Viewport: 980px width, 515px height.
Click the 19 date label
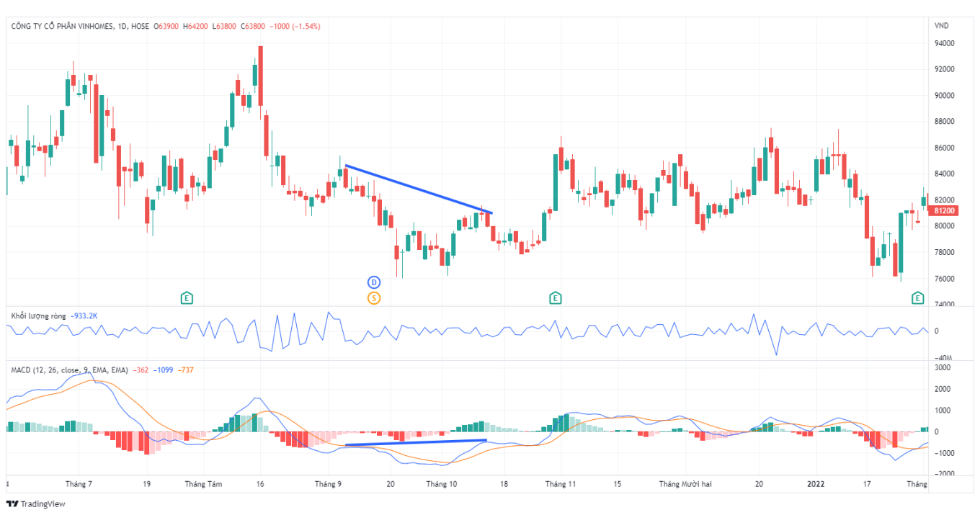pos(146,484)
